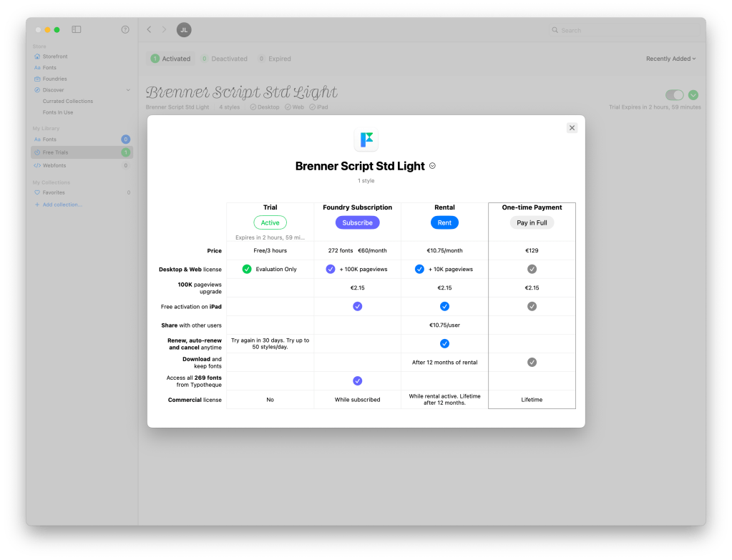Switch to the Expired tab

[275, 59]
